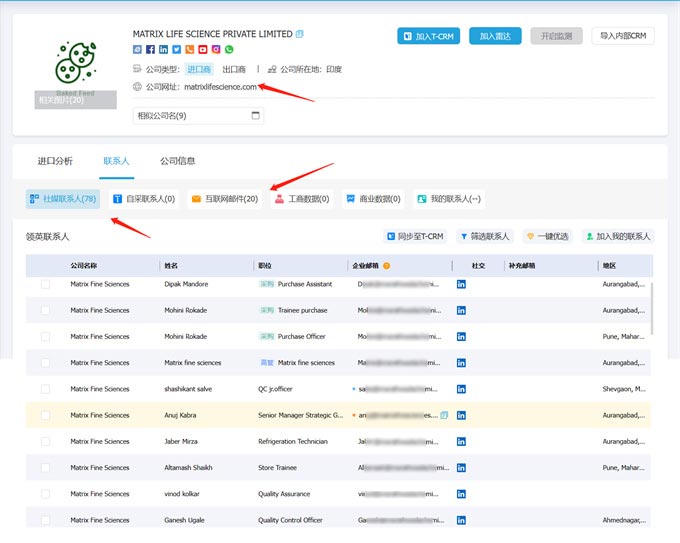Open LinkedIn profile of Jaber Mirza
680x543 pixels.
click(461, 442)
